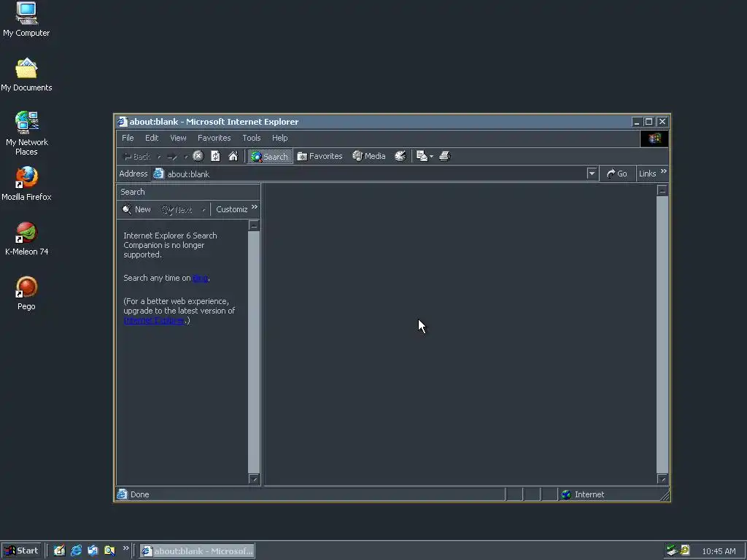
Task: Click the IE title bar page icon
Action: (x=123, y=122)
